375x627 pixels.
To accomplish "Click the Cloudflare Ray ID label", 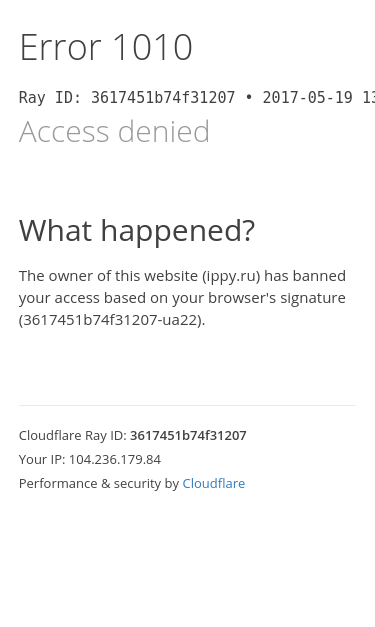I will [x=73, y=435].
